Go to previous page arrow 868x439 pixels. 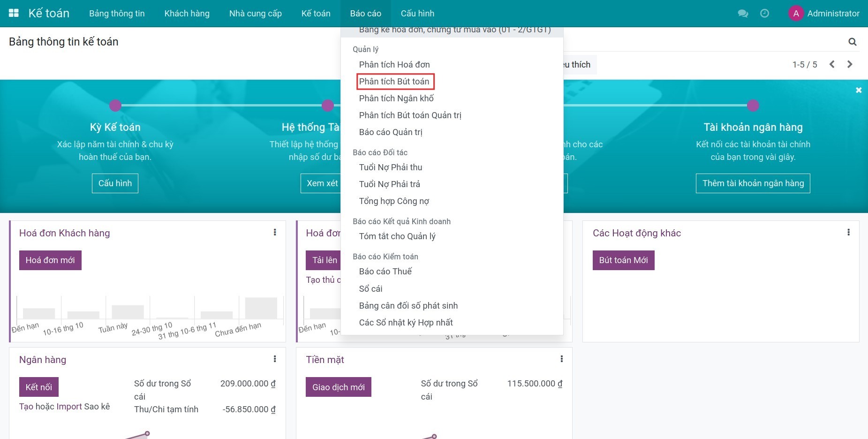(x=832, y=64)
